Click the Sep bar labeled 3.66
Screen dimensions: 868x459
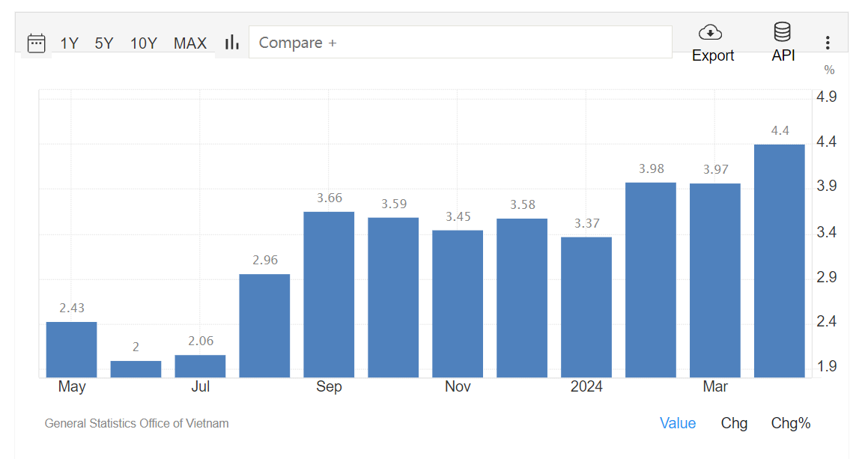(329, 294)
